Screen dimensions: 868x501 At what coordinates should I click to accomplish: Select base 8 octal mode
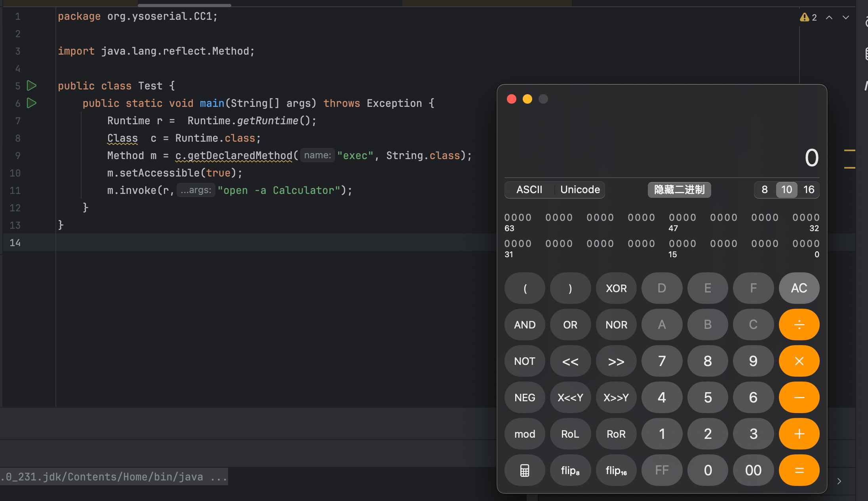pyautogui.click(x=765, y=190)
